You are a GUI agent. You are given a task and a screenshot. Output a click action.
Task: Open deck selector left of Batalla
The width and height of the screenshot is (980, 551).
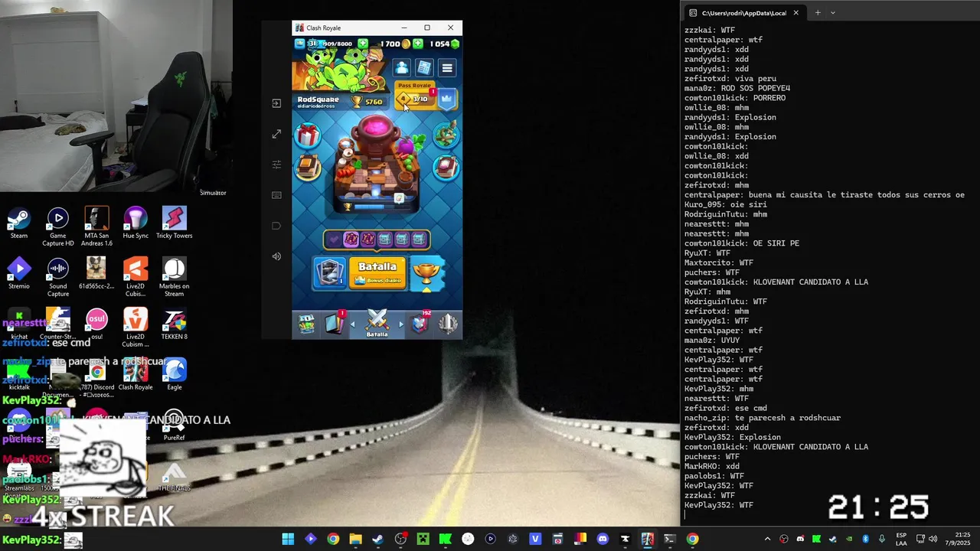coord(331,274)
